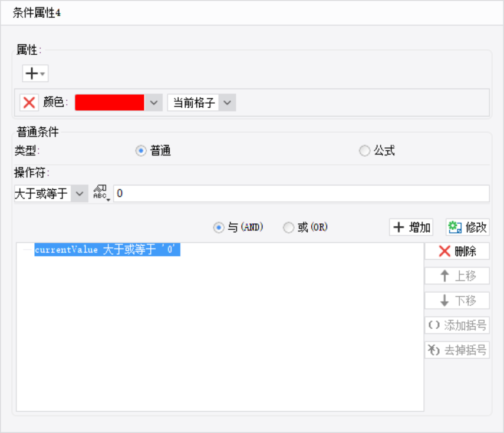Click the 属性 section label
The width and height of the screenshot is (504, 433).
[28, 50]
